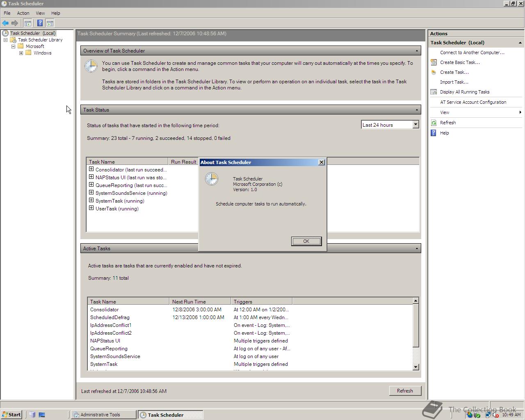Click the Next Run Time column header

[200, 301]
